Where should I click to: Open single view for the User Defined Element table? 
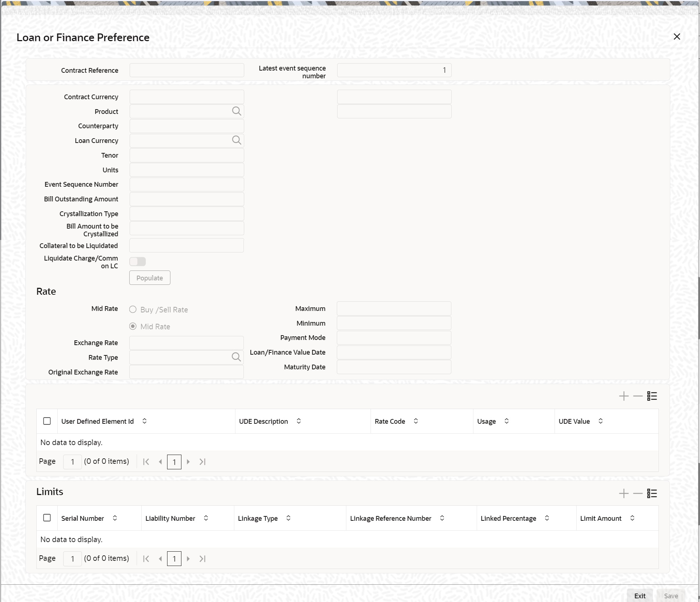click(x=652, y=396)
